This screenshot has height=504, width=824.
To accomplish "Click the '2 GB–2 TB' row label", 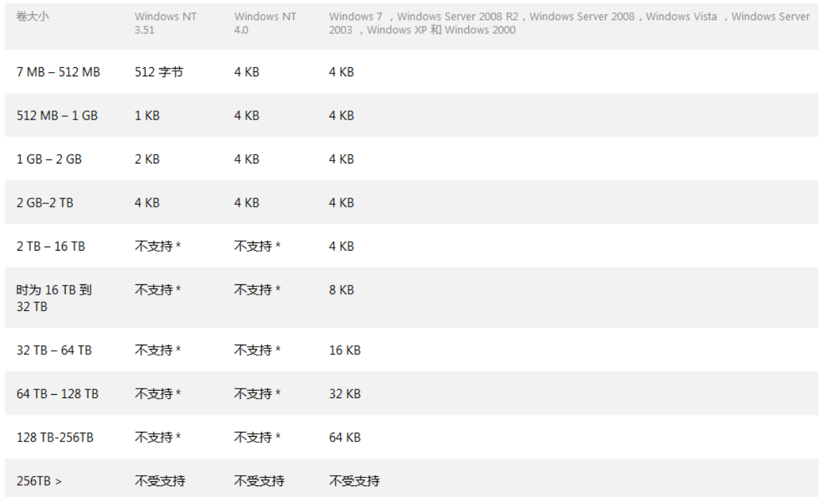I will pos(45,203).
